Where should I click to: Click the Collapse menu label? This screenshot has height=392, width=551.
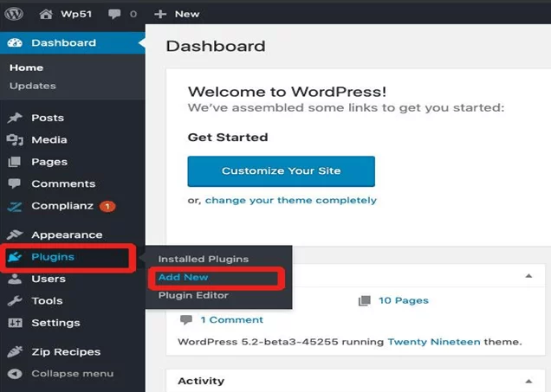(73, 374)
